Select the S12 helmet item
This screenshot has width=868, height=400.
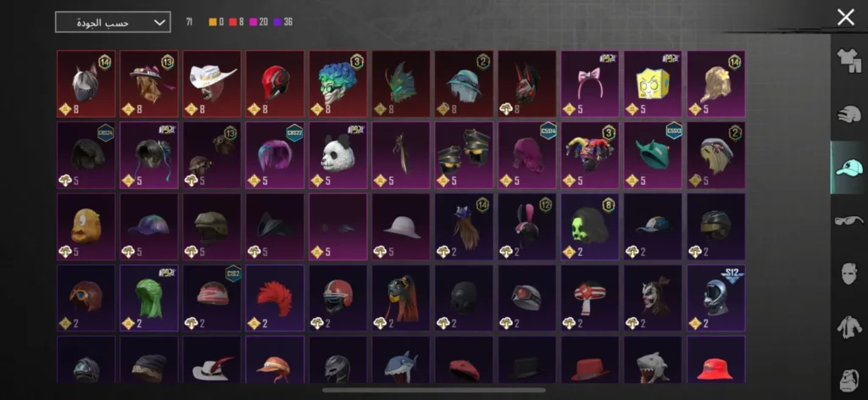coord(716,298)
